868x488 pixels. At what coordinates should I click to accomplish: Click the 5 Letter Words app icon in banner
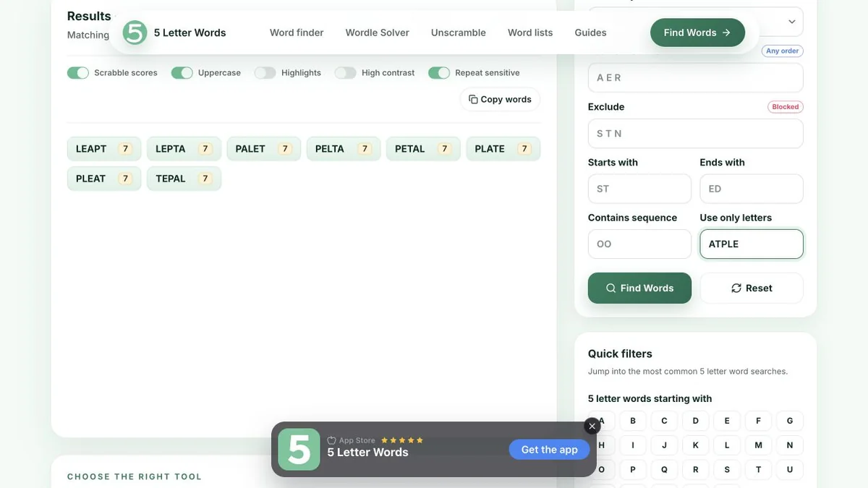tap(299, 450)
